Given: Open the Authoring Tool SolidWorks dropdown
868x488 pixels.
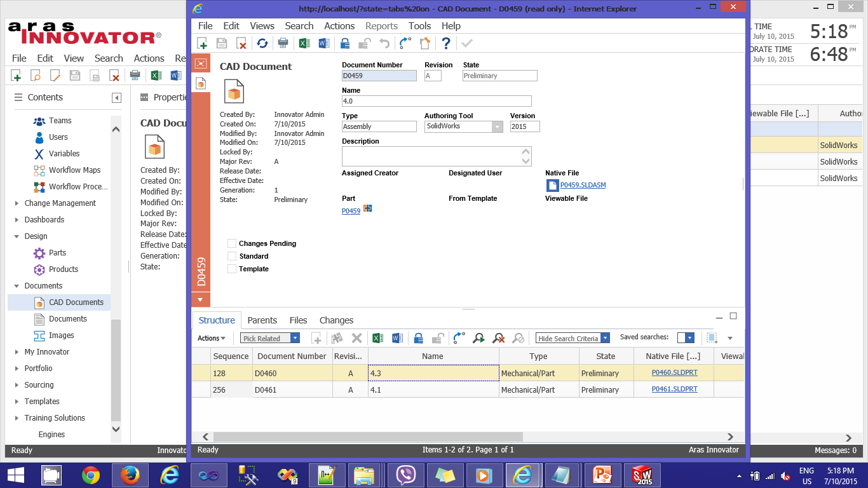Looking at the screenshot, I should [497, 126].
